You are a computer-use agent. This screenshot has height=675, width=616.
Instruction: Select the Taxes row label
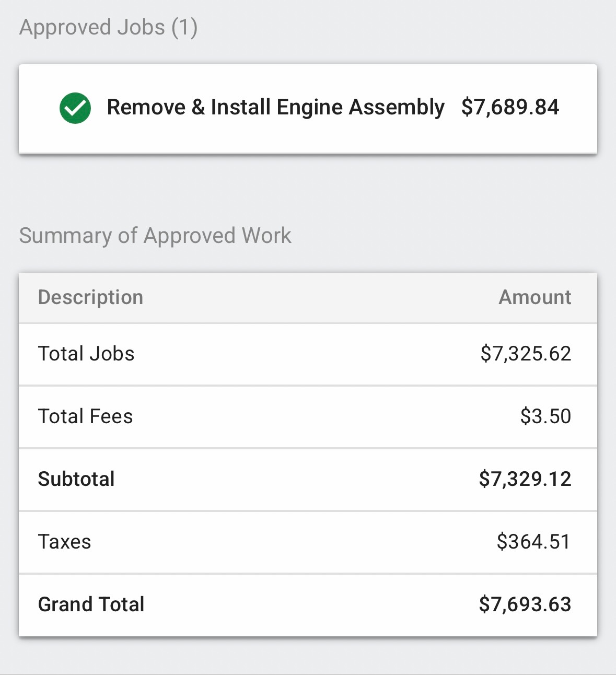point(65,542)
